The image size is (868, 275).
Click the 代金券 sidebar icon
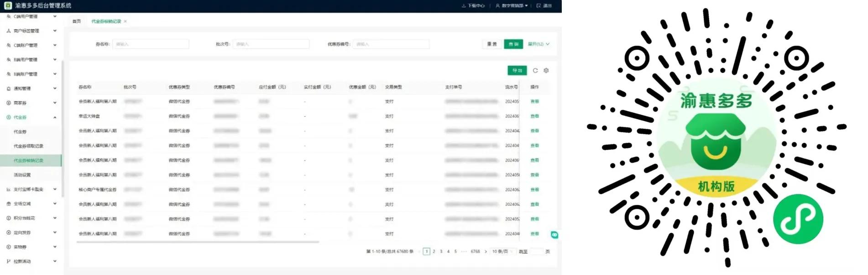point(8,117)
